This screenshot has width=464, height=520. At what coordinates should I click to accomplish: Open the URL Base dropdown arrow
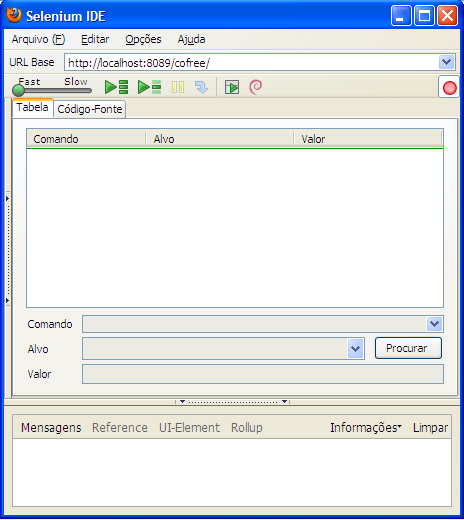[446, 62]
